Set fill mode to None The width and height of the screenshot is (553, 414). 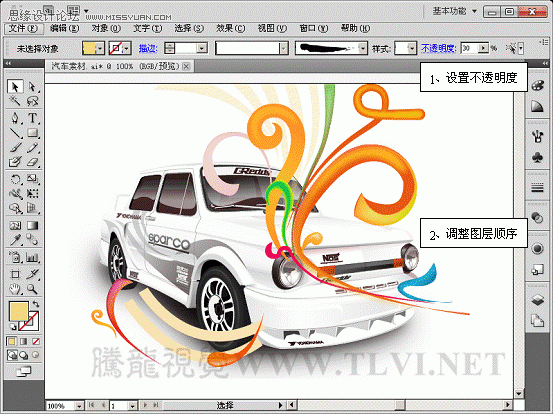[36, 341]
